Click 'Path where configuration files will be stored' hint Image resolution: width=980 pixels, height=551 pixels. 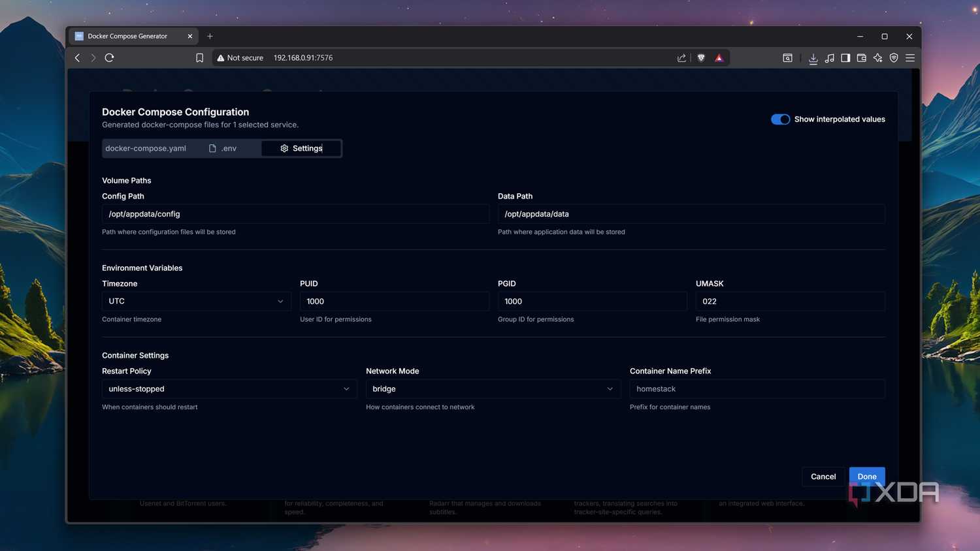coord(169,232)
